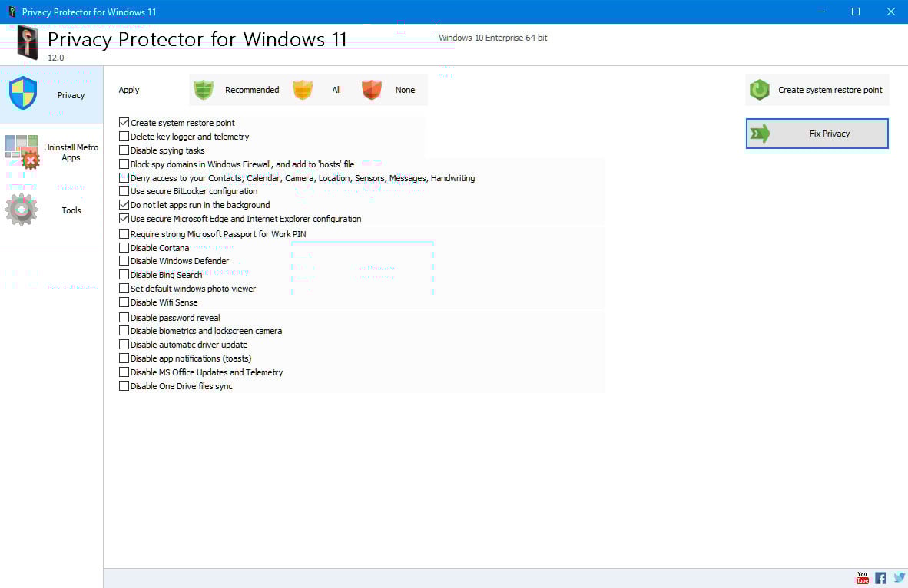
Task: Check Disable Windows Defender
Action: pos(124,261)
